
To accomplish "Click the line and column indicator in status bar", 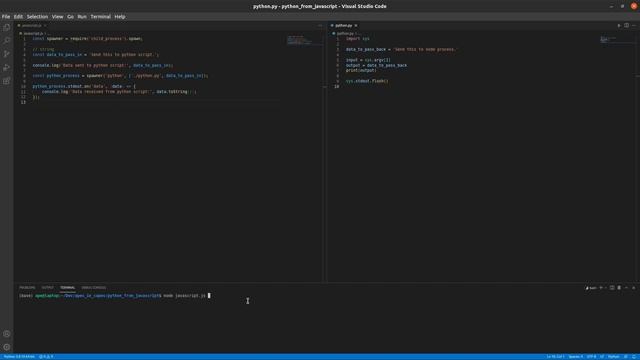I will tap(556, 357).
